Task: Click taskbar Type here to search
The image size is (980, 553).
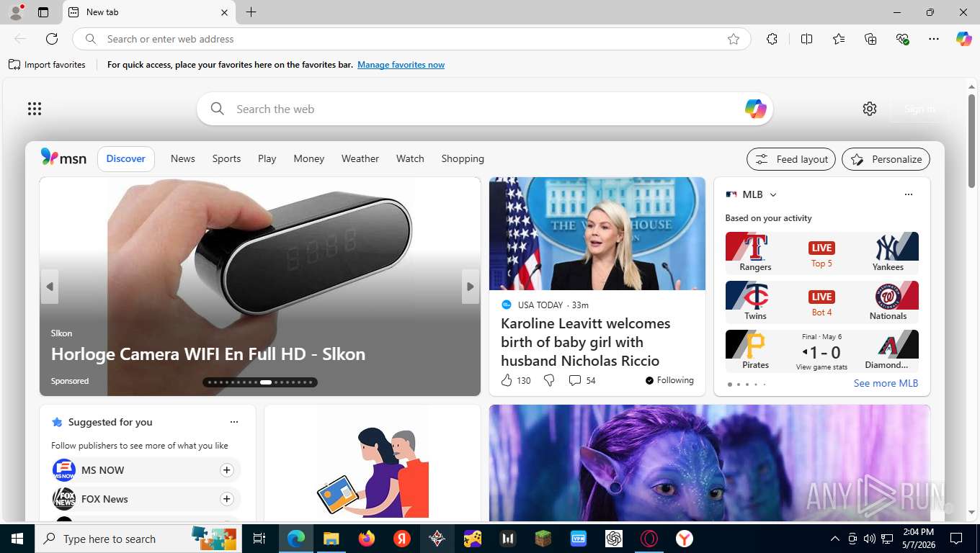Action: click(x=138, y=539)
